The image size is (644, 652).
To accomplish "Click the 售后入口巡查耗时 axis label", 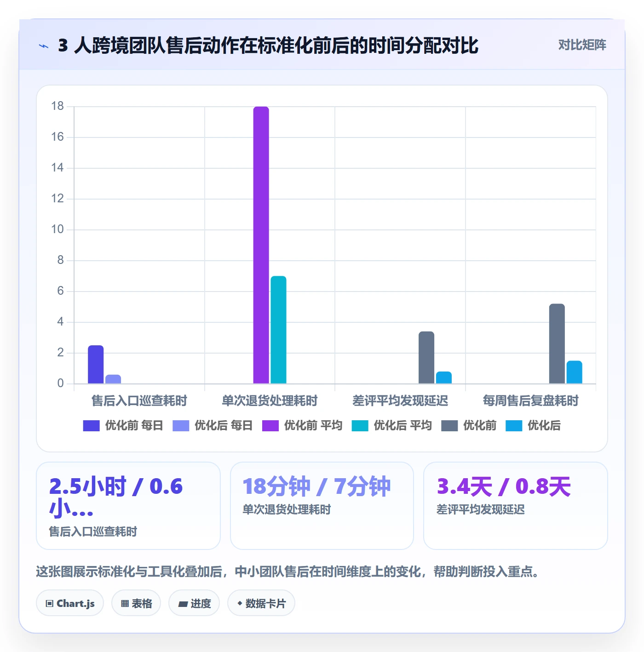I will coord(139,401).
